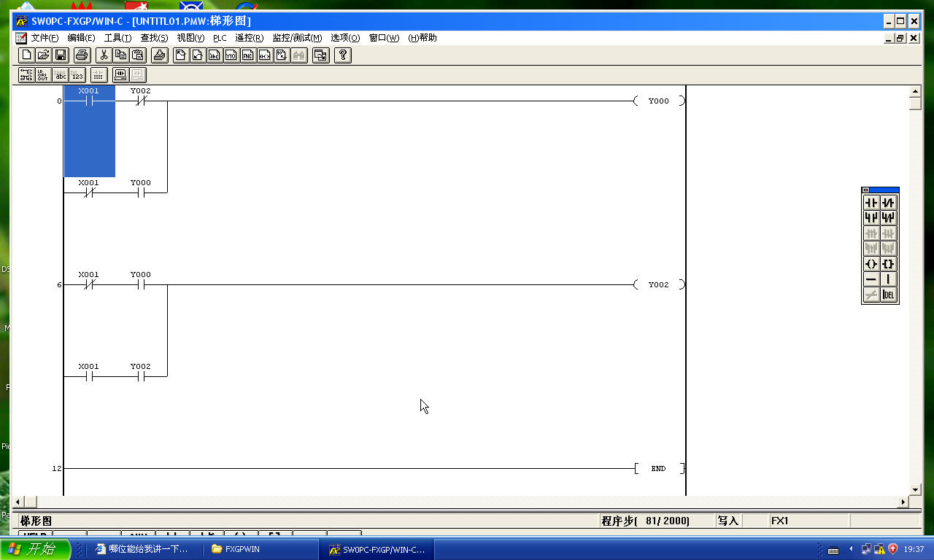Click vertical scrollbar up arrow
This screenshot has width=934, height=560.
coord(916,91)
